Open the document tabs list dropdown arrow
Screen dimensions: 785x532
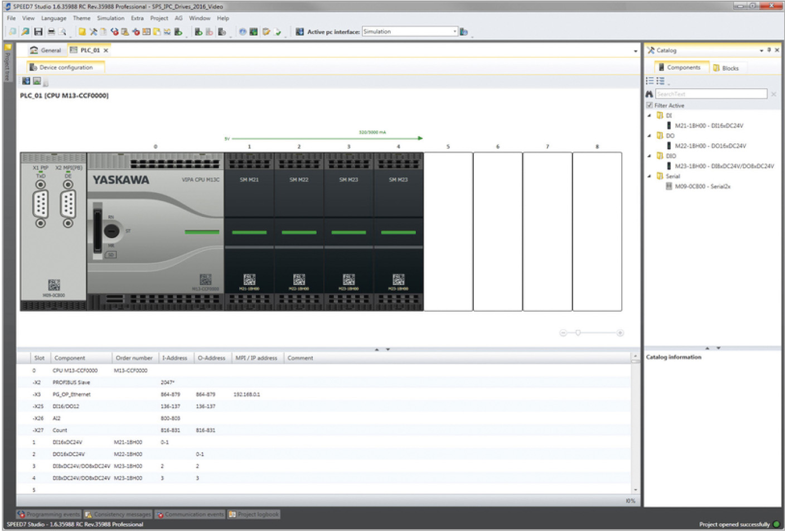636,51
